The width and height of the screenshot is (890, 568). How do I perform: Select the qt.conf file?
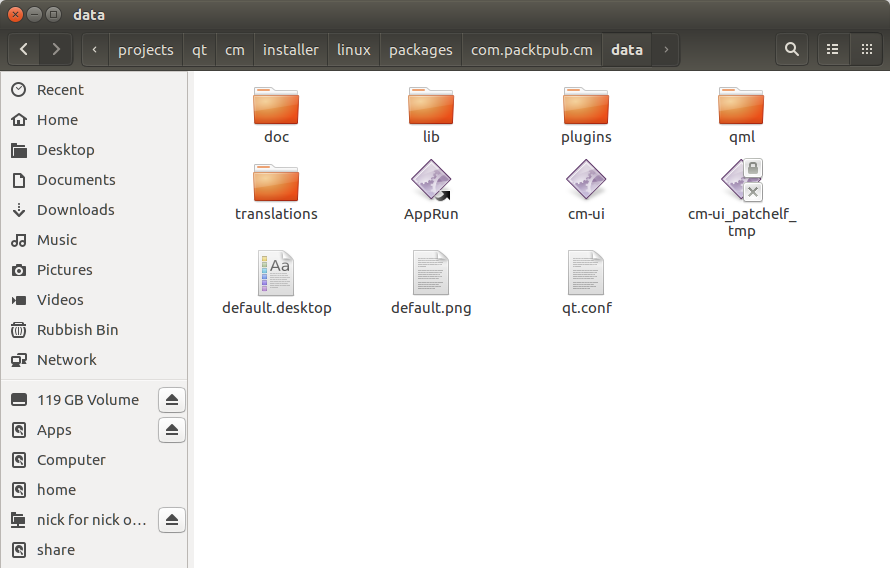(x=586, y=274)
